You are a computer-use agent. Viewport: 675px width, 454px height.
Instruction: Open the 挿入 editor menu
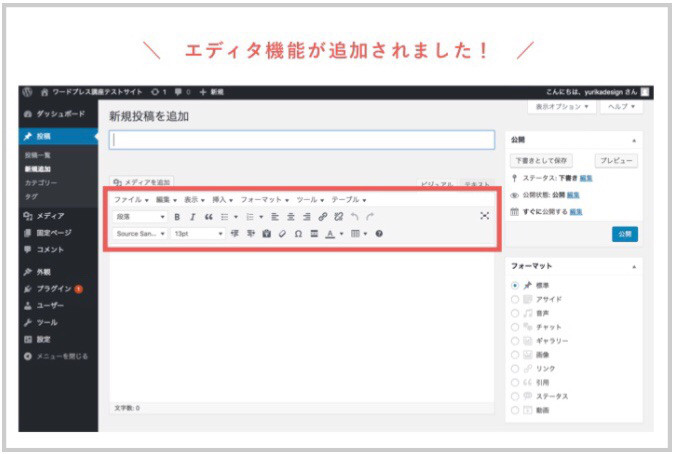[x=223, y=200]
